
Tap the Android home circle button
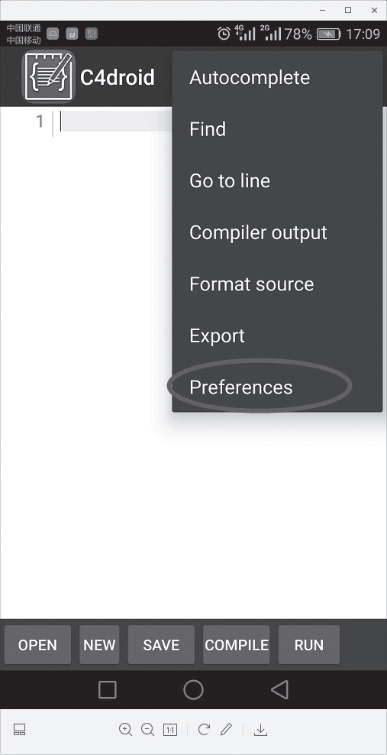click(194, 690)
